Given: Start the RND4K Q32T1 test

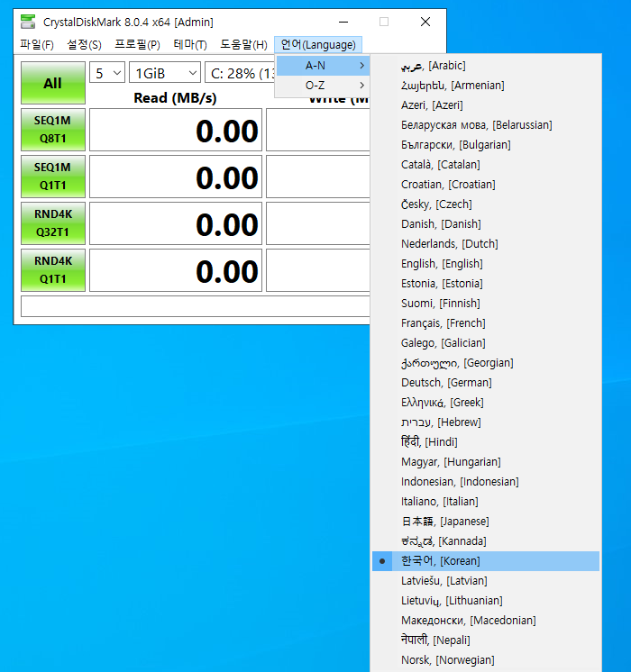Looking at the screenshot, I should click(53, 222).
